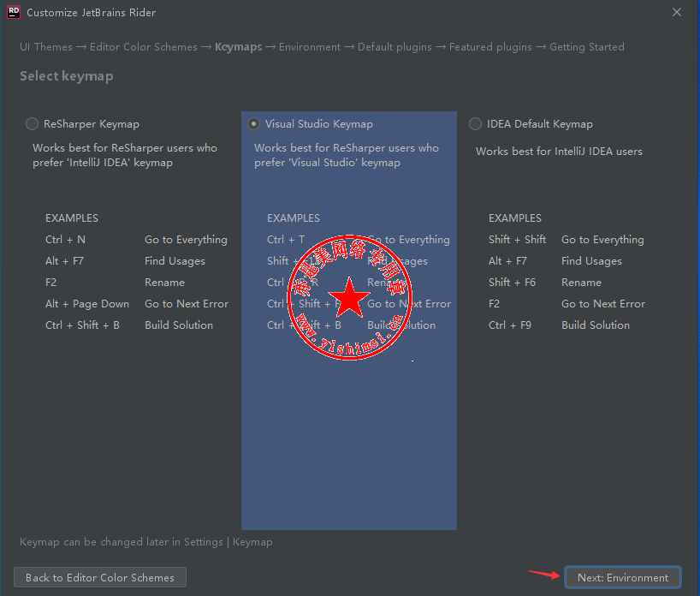This screenshot has height=596, width=700.
Task: Click 'Works best for IntelliJ IDEA users' text
Action: coord(559,152)
